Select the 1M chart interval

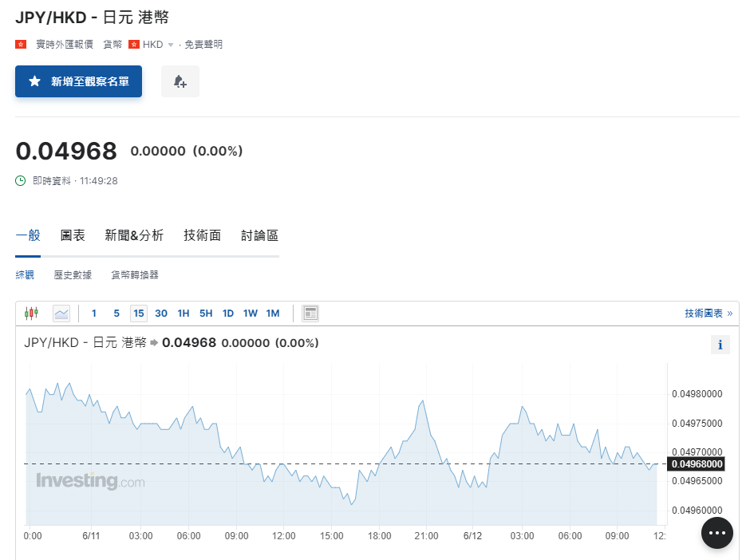click(x=273, y=314)
